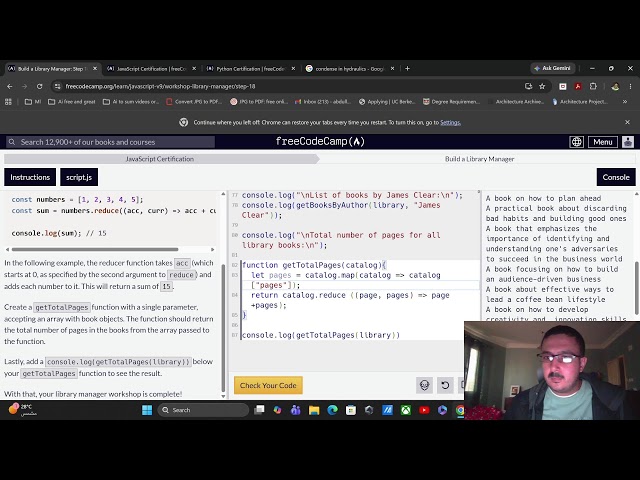Click the freeCodeCamp logo

tap(320, 142)
